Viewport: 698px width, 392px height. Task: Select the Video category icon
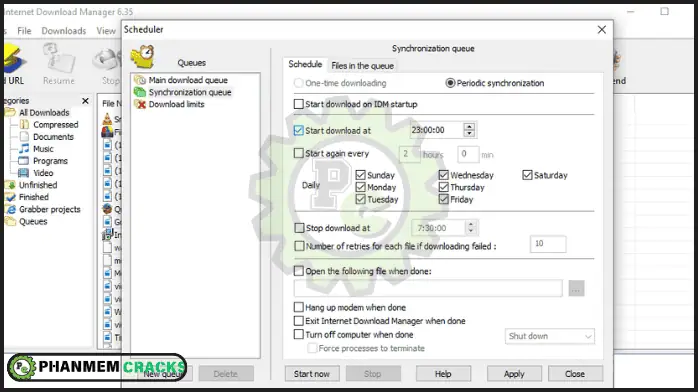pyautogui.click(x=24, y=173)
